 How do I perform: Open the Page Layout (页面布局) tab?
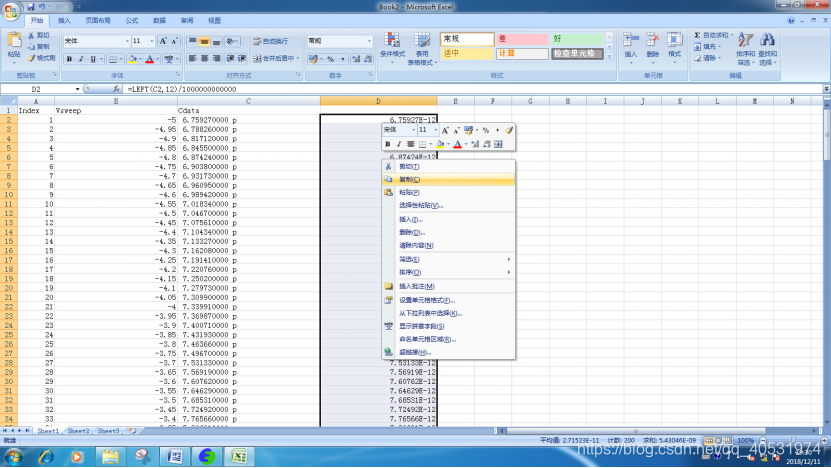click(x=98, y=21)
